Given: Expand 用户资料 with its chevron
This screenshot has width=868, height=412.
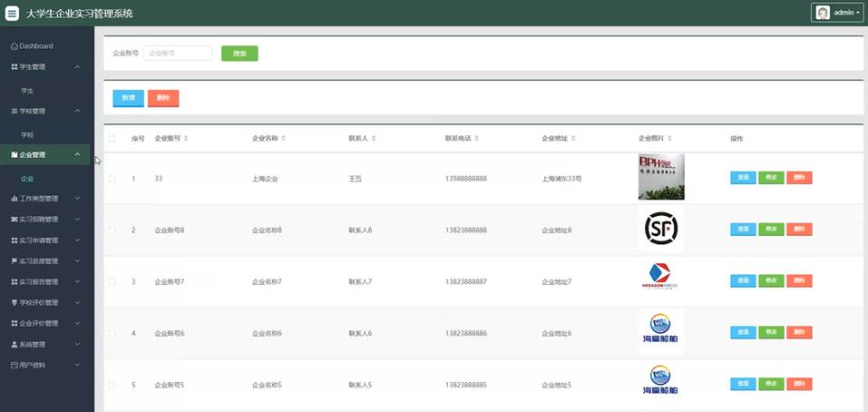Looking at the screenshot, I should point(77,366).
